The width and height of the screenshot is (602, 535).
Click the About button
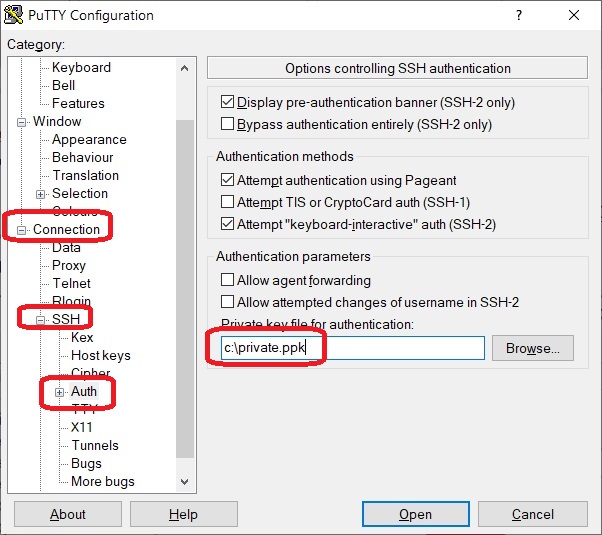pos(68,514)
